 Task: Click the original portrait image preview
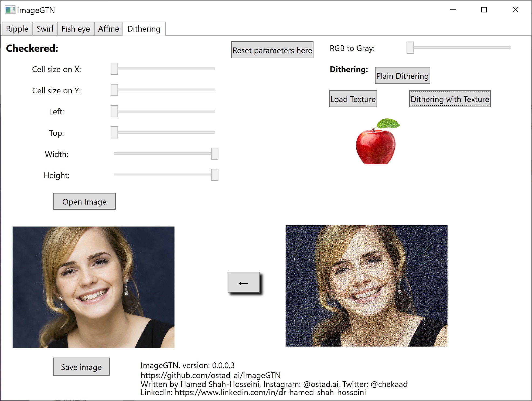coord(93,287)
